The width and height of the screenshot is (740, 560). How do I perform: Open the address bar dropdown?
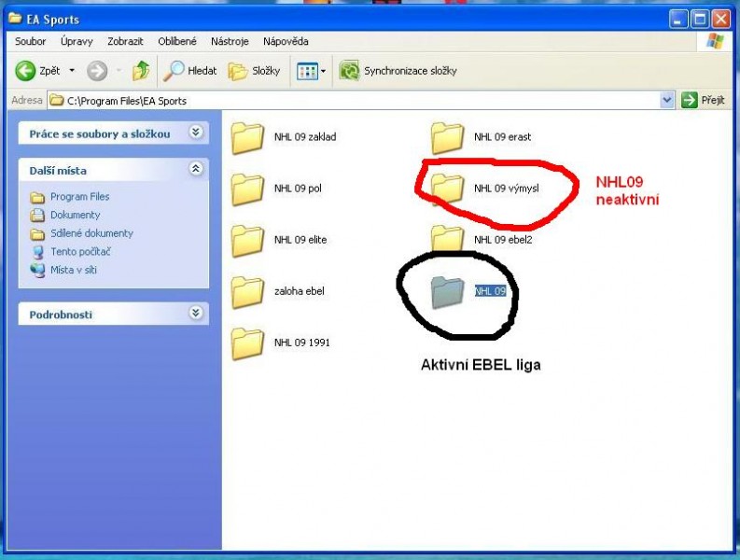[667, 100]
